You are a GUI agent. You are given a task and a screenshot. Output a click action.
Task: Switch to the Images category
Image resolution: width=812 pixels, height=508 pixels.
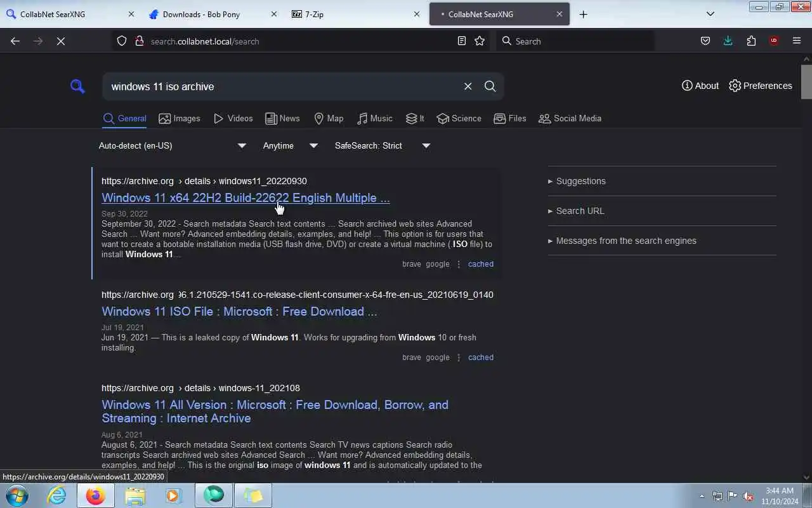coord(180,118)
